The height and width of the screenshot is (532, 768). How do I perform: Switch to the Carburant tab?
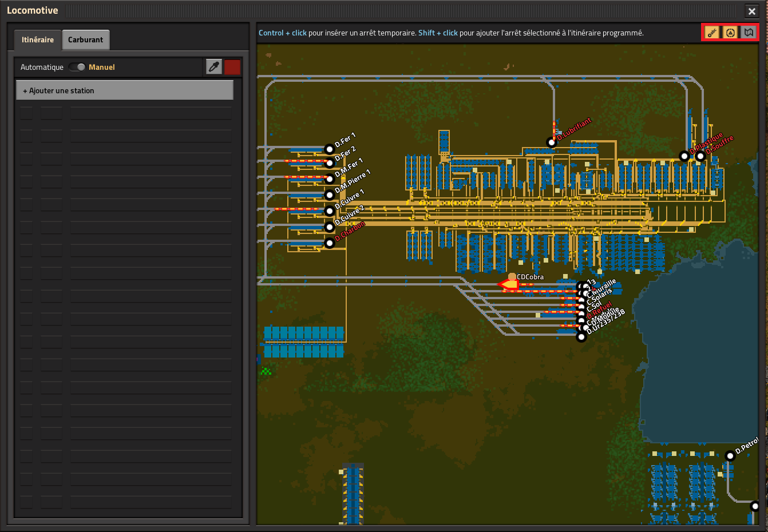(x=85, y=39)
